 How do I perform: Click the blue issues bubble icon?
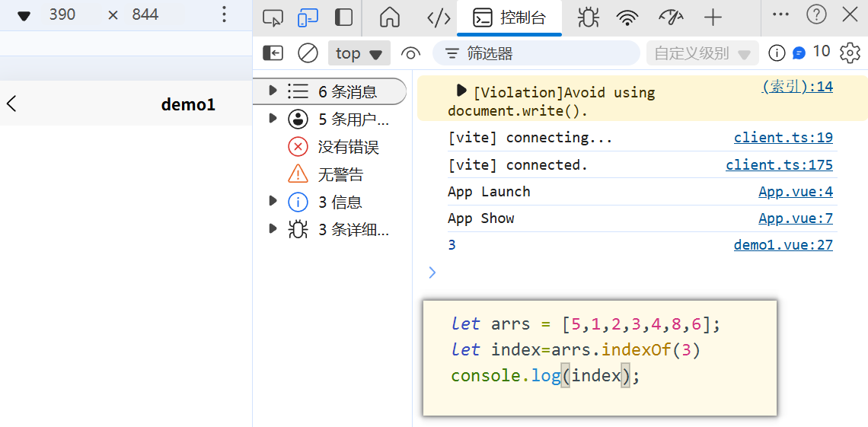pos(798,53)
